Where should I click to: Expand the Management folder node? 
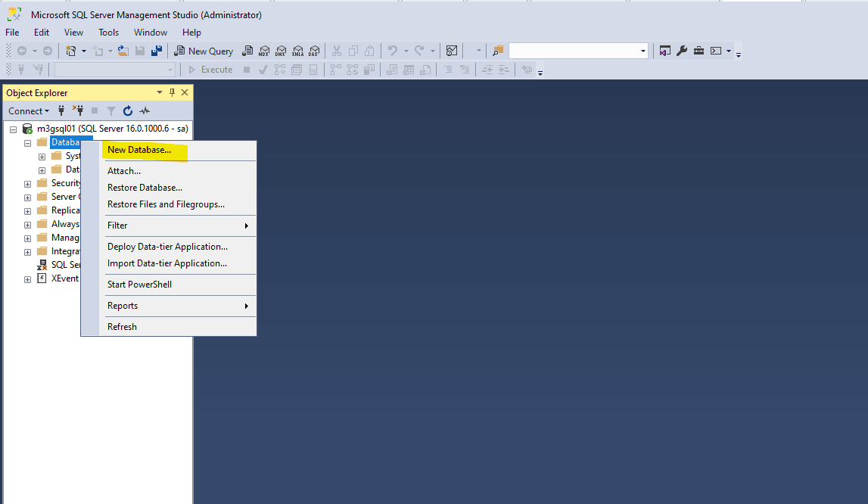(27, 238)
